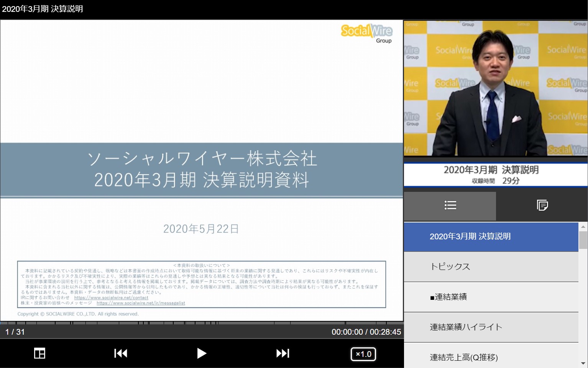
Task: Switch to the notes tab icon
Action: point(542,206)
